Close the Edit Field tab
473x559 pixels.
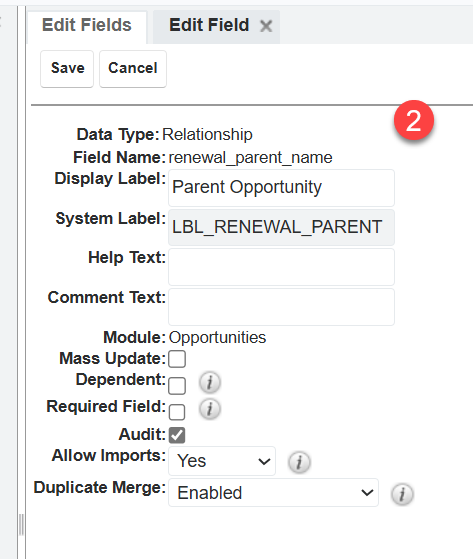pyautogui.click(x=266, y=26)
